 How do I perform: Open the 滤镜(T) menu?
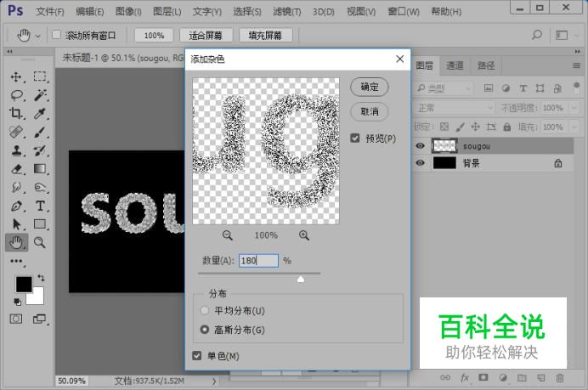click(287, 12)
